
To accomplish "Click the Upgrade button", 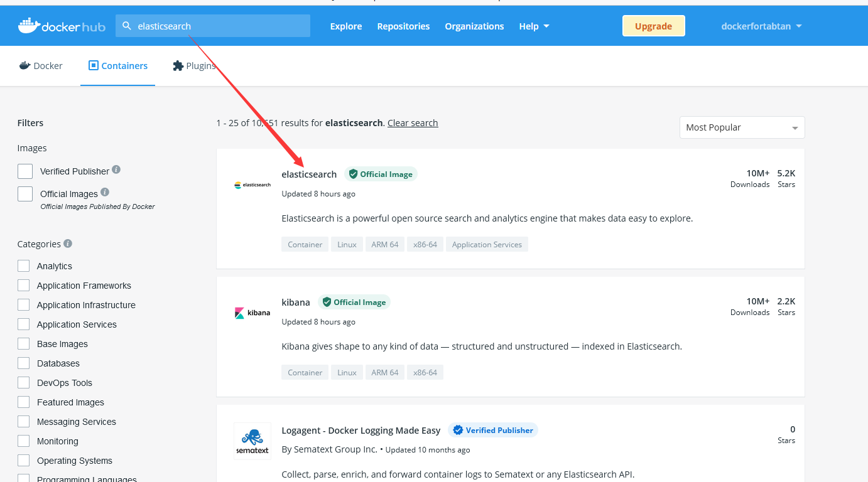I will (x=653, y=26).
